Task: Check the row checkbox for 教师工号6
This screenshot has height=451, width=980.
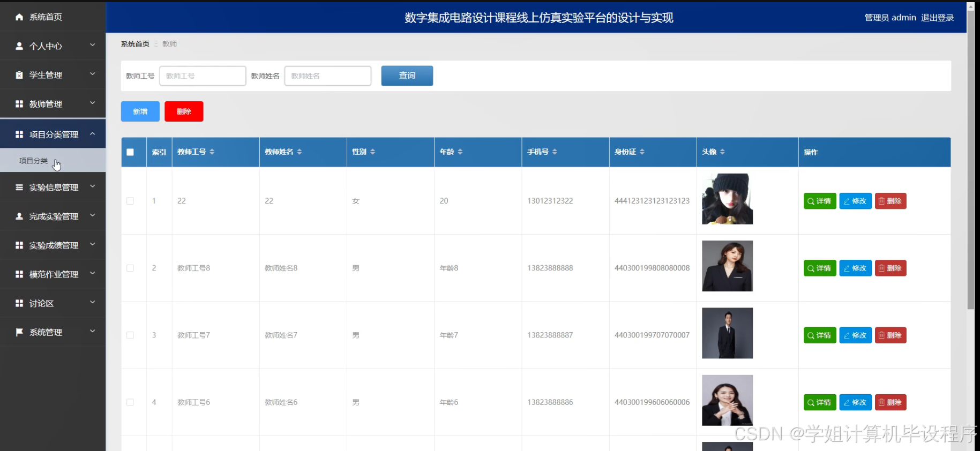Action: (x=130, y=402)
